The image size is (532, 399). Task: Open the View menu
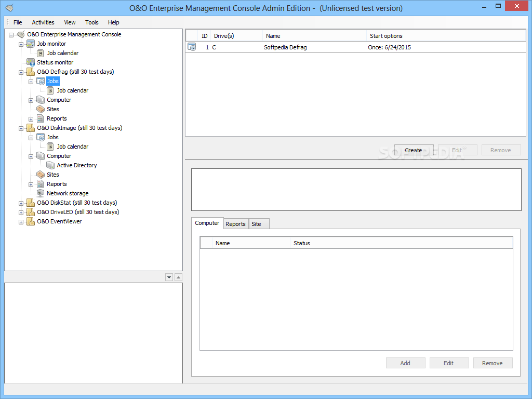[x=70, y=22]
